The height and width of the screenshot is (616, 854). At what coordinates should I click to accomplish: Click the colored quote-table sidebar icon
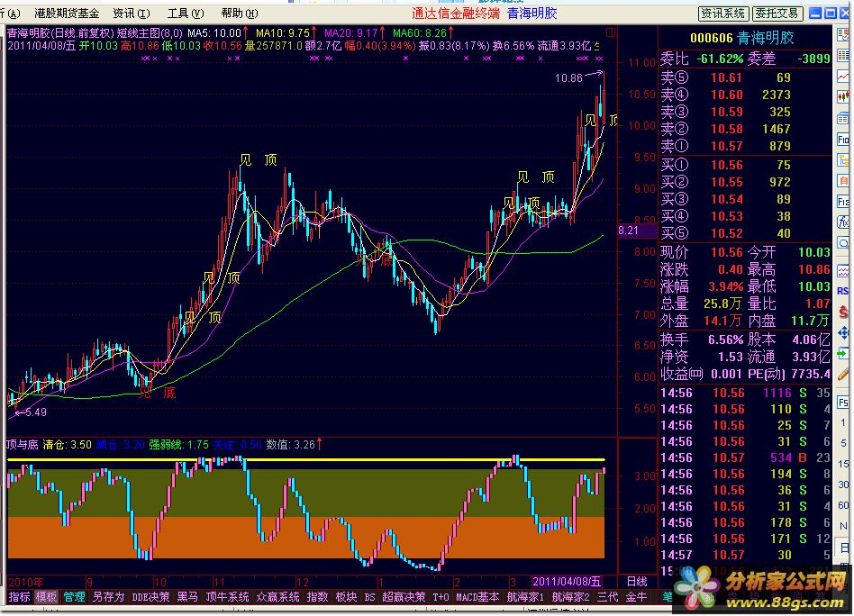(843, 56)
